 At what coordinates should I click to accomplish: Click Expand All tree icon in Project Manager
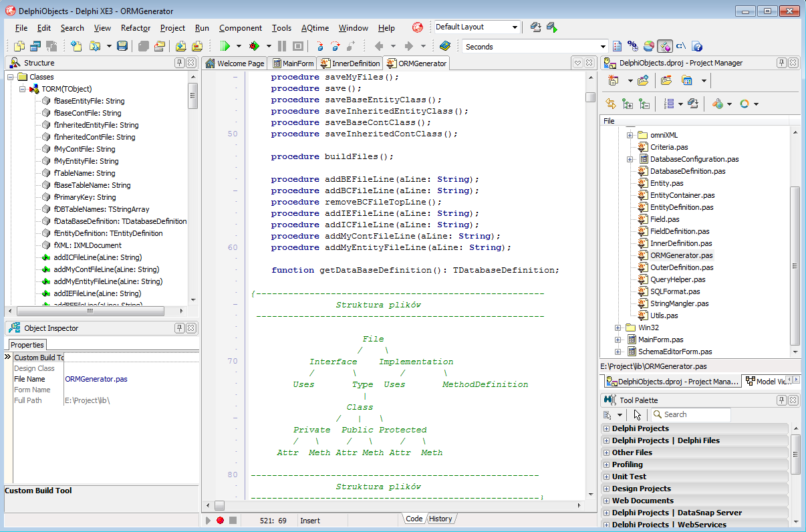pos(628,104)
